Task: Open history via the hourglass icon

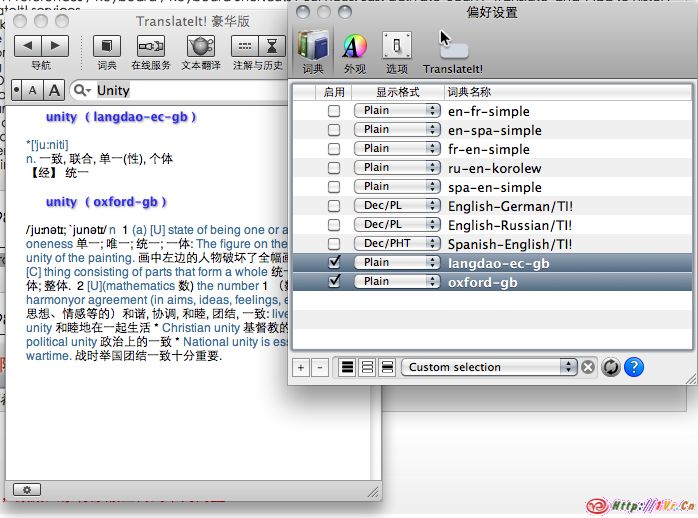Action: [271, 47]
